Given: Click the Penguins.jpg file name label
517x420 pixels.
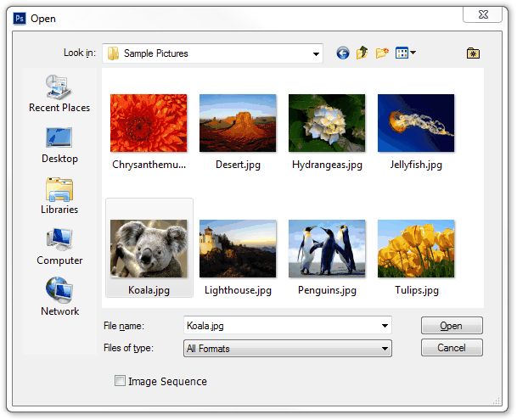Looking at the screenshot, I should [x=327, y=290].
